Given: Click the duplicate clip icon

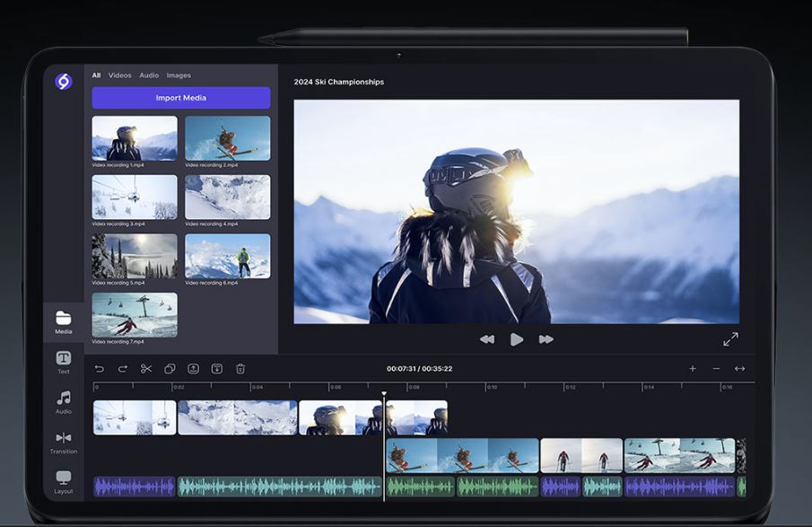Looking at the screenshot, I should point(170,368).
